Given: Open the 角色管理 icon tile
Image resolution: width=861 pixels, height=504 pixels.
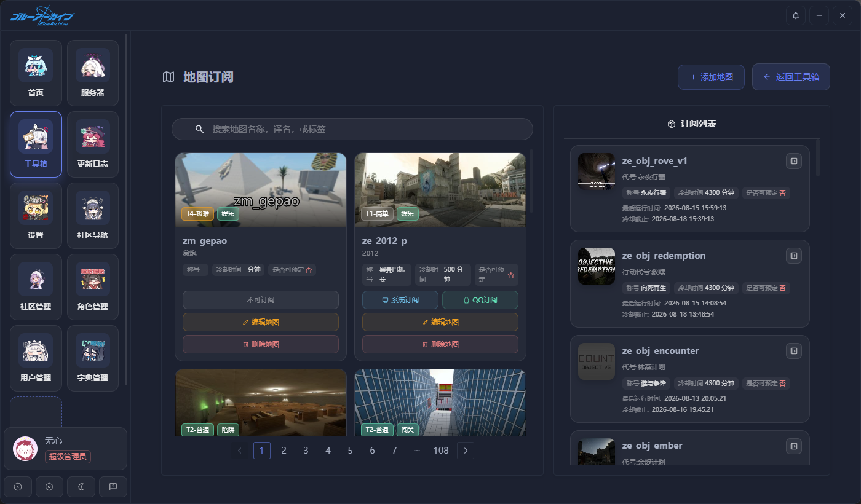Looking at the screenshot, I should (x=93, y=286).
